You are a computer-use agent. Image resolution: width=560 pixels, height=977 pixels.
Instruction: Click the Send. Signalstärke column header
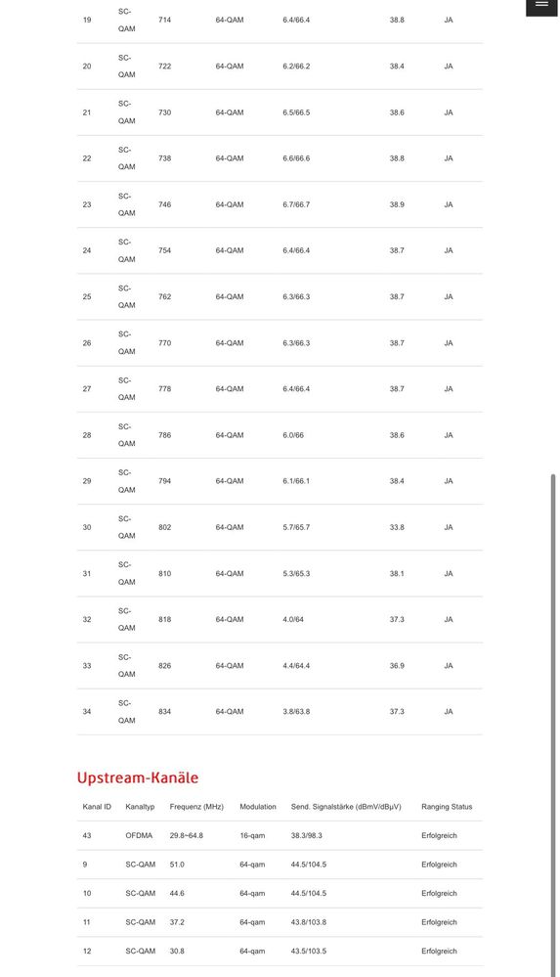(x=346, y=806)
